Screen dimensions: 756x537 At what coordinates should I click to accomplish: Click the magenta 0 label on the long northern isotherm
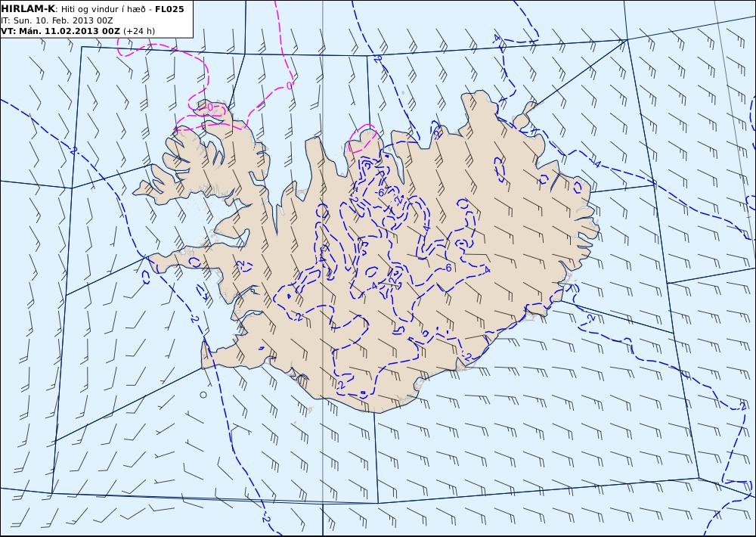coord(289,85)
